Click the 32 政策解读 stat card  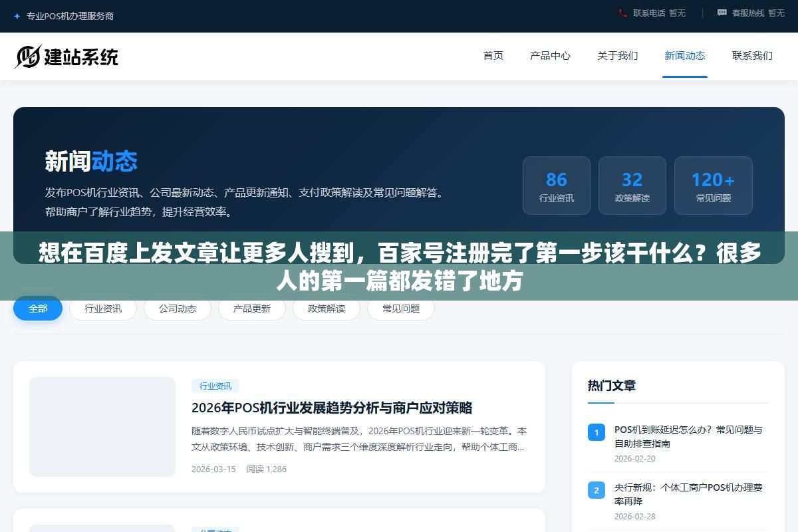coord(632,186)
